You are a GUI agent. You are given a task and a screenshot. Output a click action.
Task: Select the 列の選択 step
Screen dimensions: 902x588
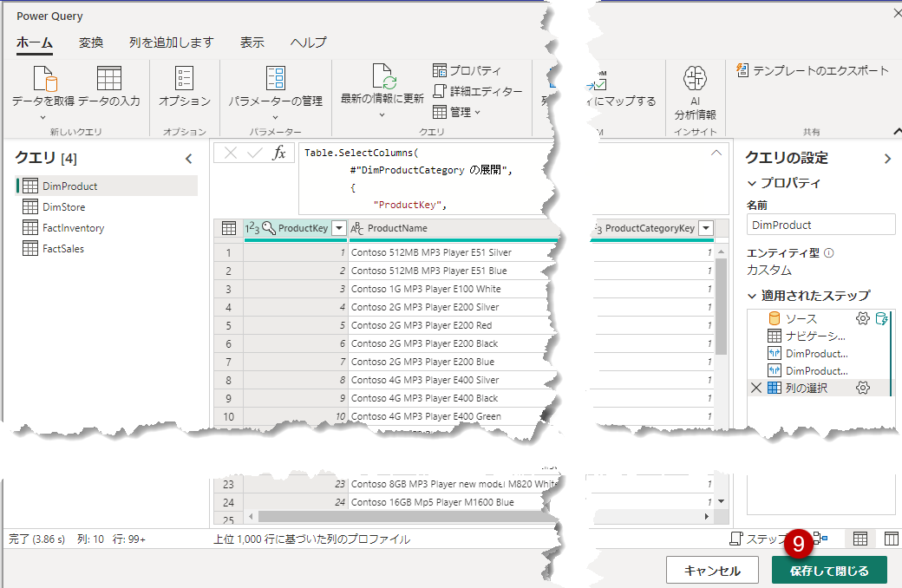[807, 388]
